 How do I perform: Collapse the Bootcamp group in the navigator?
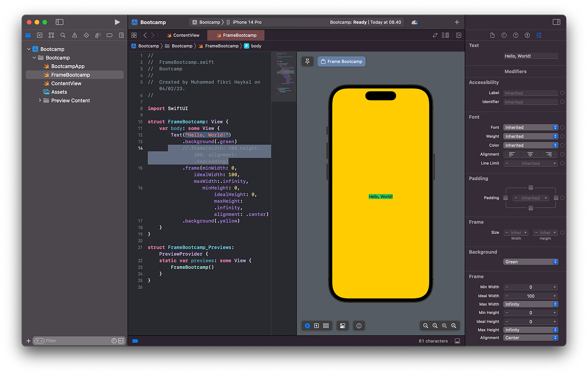coord(34,57)
